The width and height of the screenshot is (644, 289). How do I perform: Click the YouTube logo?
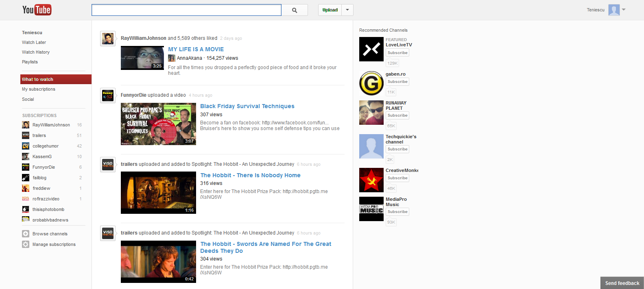(x=37, y=10)
